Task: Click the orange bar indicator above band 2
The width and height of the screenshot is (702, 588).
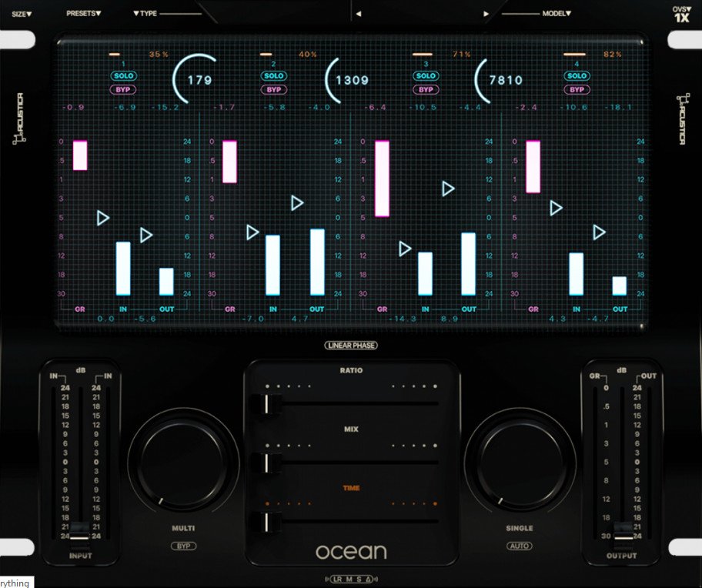Action: [266, 55]
